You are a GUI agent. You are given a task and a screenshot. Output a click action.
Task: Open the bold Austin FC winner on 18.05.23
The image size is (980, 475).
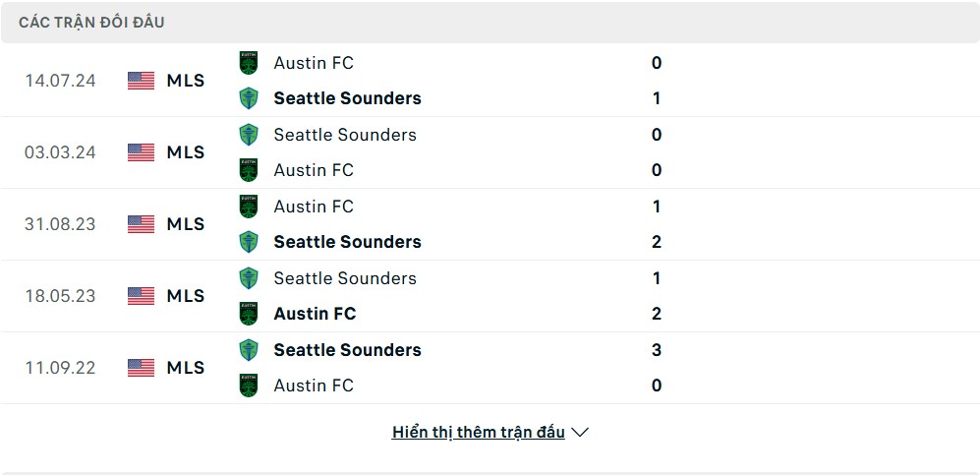coord(315,314)
